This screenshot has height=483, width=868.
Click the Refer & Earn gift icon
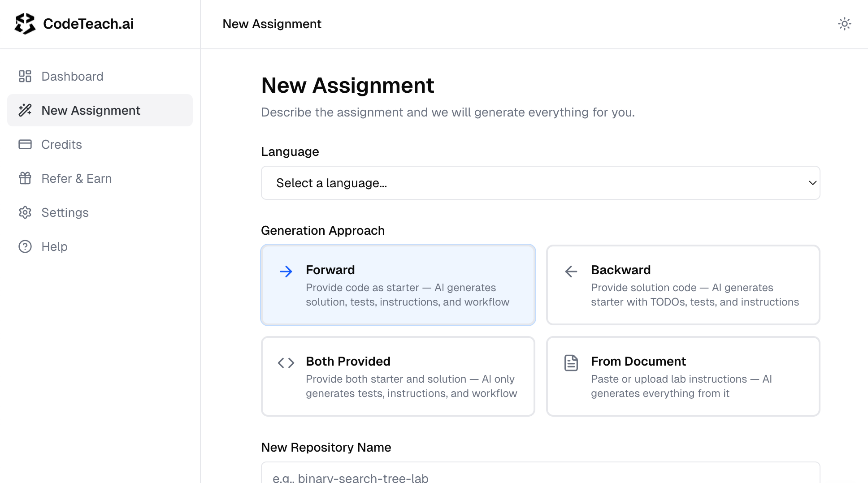[x=25, y=178]
